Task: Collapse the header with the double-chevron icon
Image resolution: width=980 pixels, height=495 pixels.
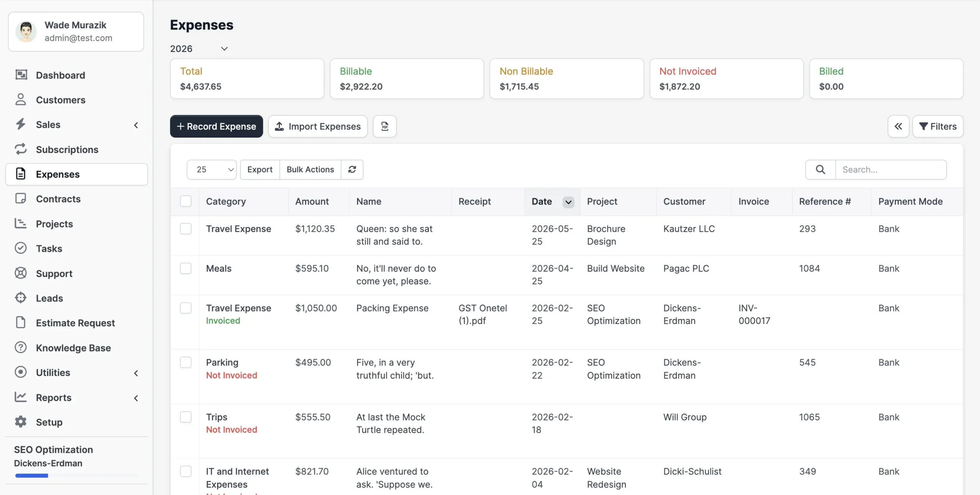Action: 899,126
